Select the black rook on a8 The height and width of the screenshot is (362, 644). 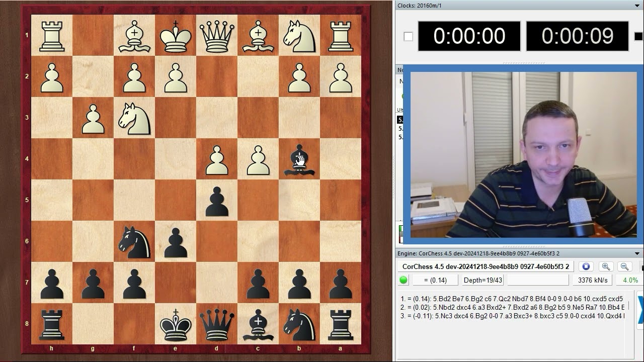pos(341,324)
